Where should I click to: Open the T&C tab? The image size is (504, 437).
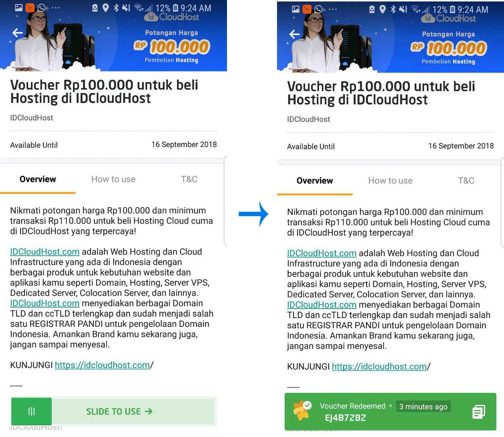click(x=189, y=179)
